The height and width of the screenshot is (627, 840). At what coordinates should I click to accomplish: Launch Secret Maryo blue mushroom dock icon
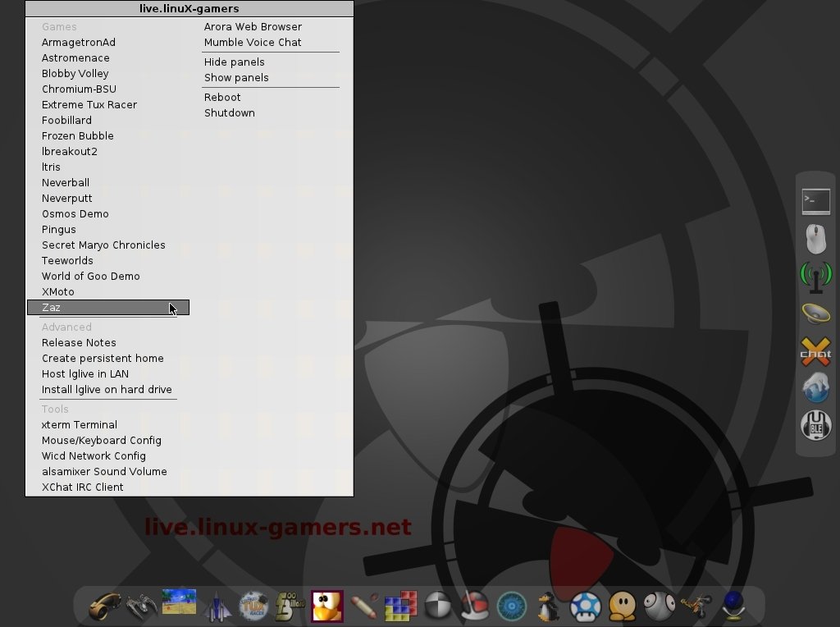(585, 606)
